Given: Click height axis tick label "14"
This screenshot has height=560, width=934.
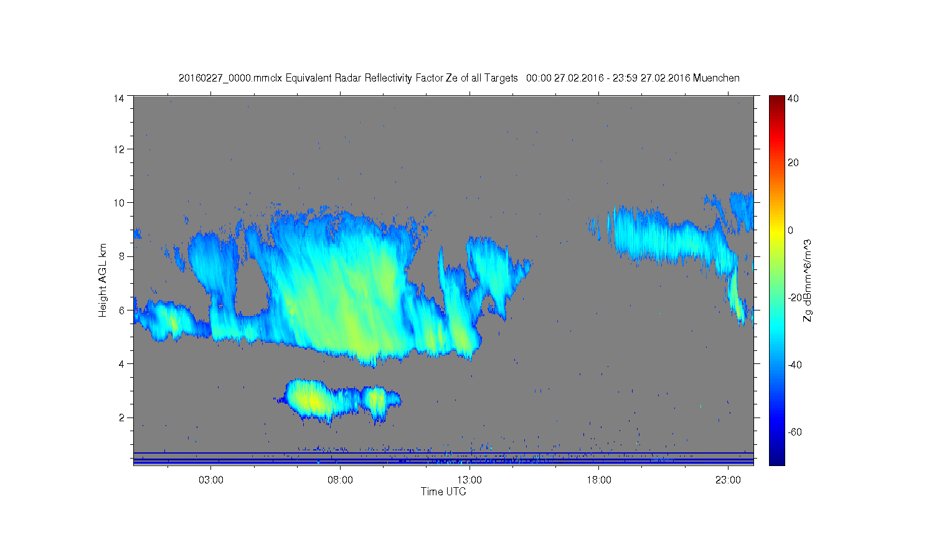Looking at the screenshot, I should pyautogui.click(x=119, y=98).
